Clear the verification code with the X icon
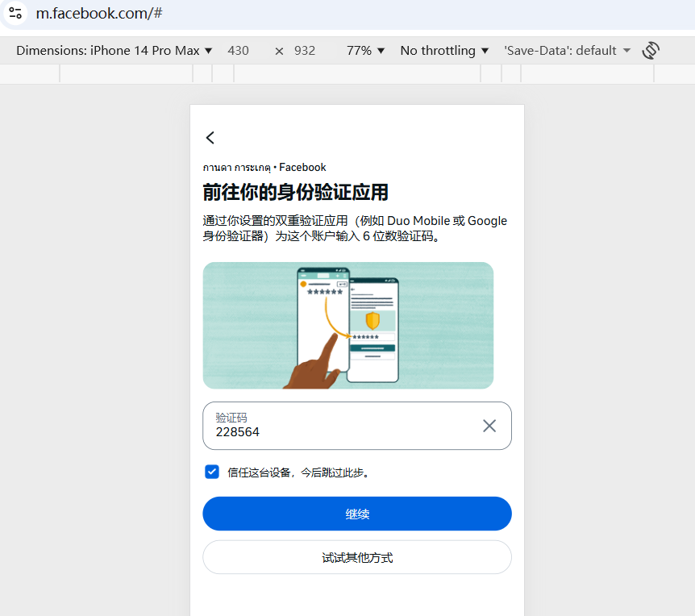This screenshot has height=616, width=695. 489,426
